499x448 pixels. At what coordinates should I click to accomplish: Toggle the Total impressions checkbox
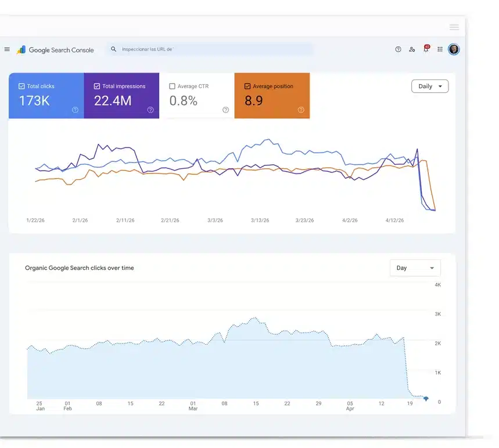pos(97,86)
